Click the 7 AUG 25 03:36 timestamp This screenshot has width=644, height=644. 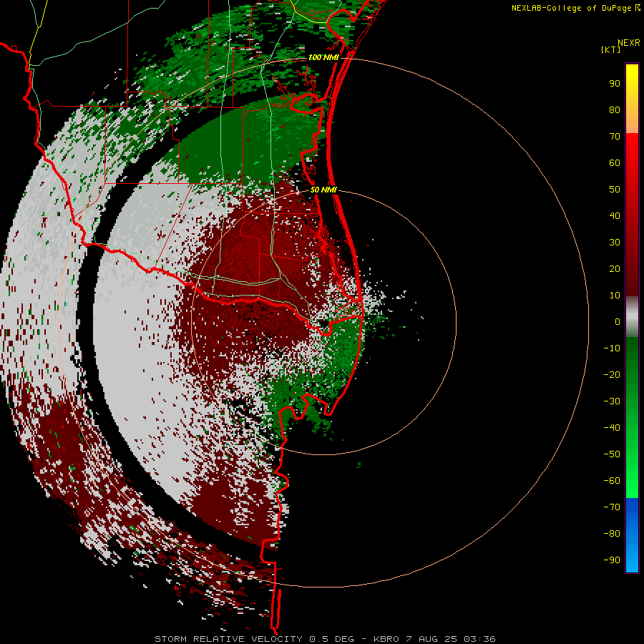pos(451,639)
